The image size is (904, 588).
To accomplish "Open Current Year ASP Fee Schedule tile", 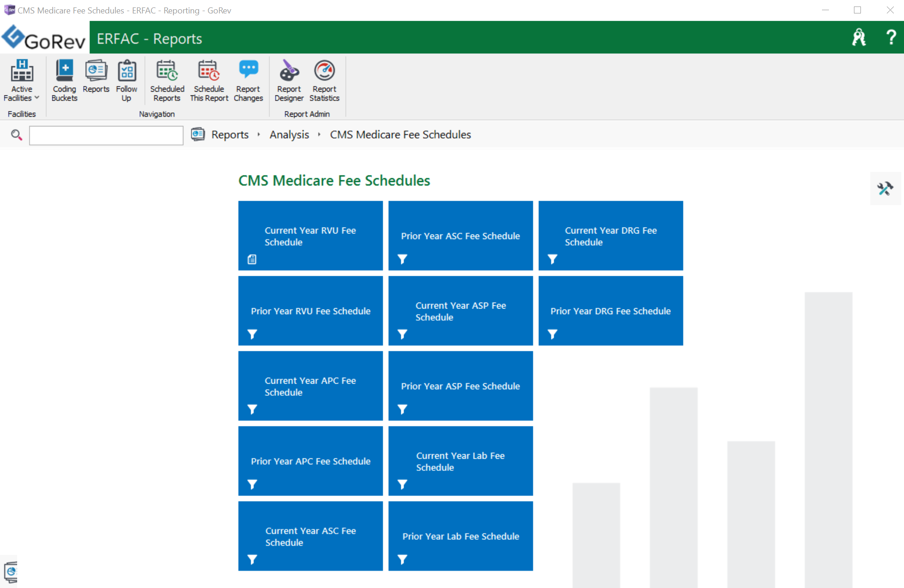I will (461, 310).
